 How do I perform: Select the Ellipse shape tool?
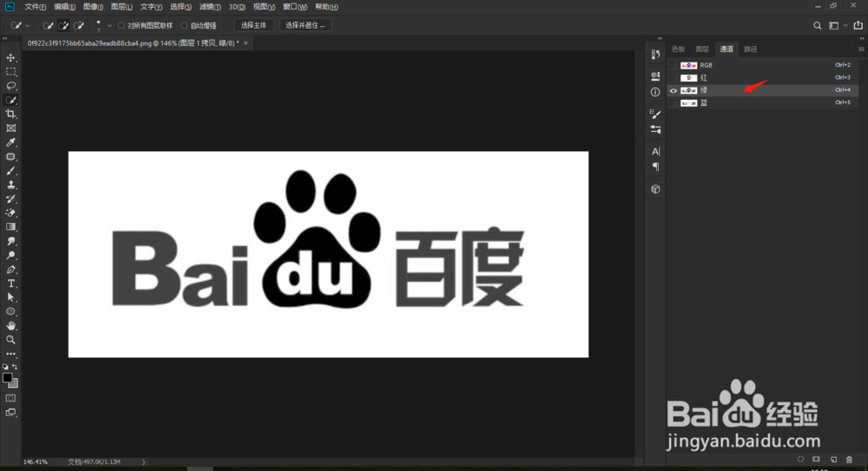[10, 311]
